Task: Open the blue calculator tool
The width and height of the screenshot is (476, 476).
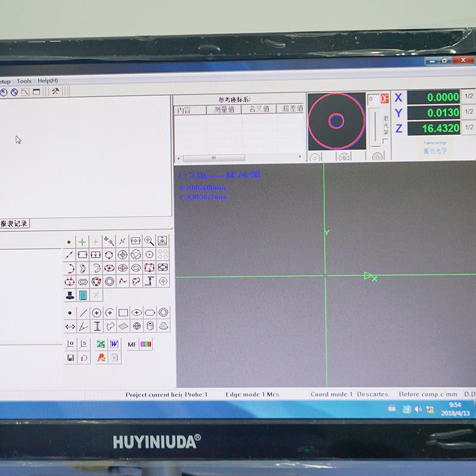Action: [83, 295]
